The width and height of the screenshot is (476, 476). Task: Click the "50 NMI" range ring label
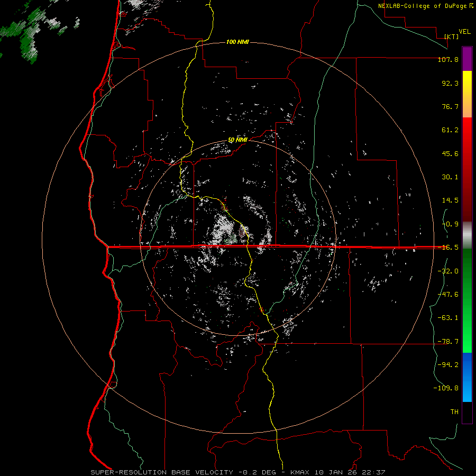237,140
